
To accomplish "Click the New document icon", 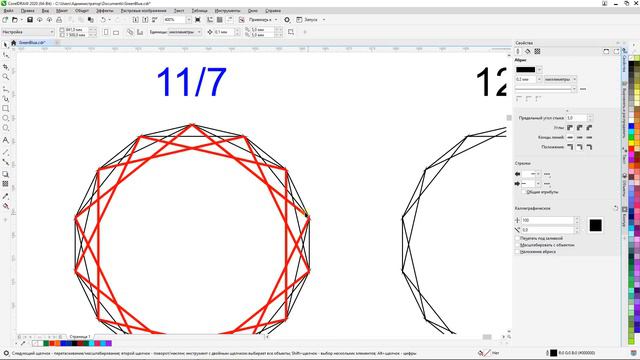I will 5,20.
